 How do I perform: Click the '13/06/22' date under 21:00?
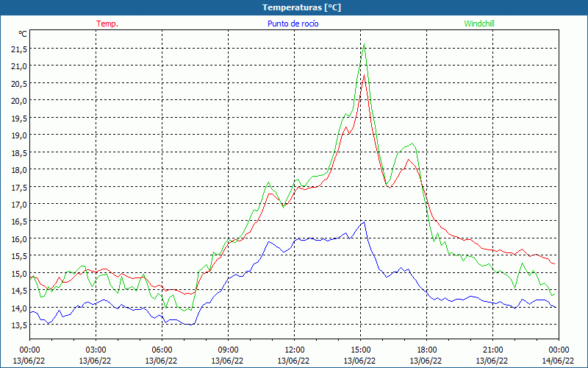coord(492,361)
